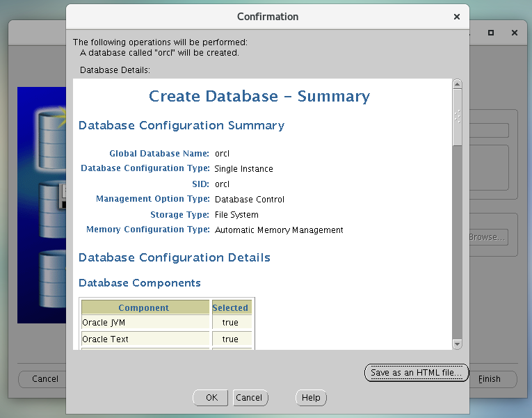
Task: Maximize the background wizard window
Action: click(490, 33)
